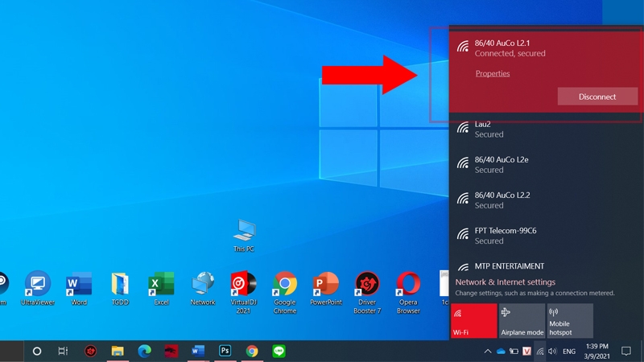Open the UltraViewer desktop shortcut
The width and height of the screenshot is (644, 362).
tap(37, 285)
